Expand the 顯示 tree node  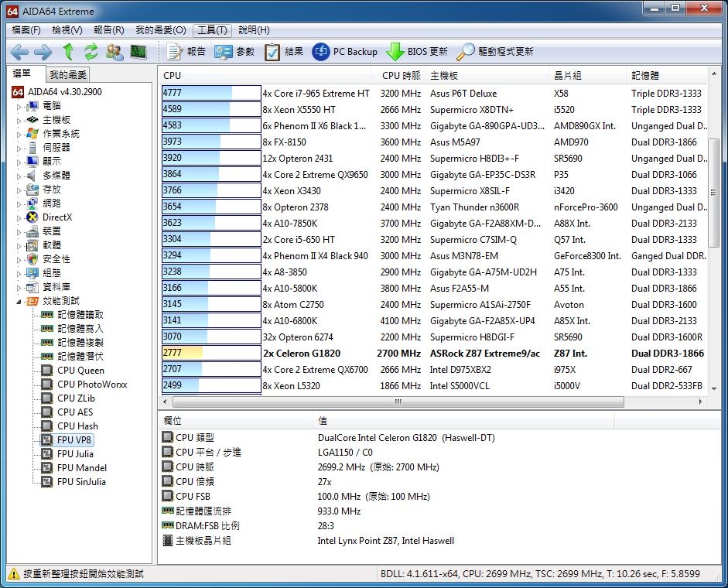19,162
